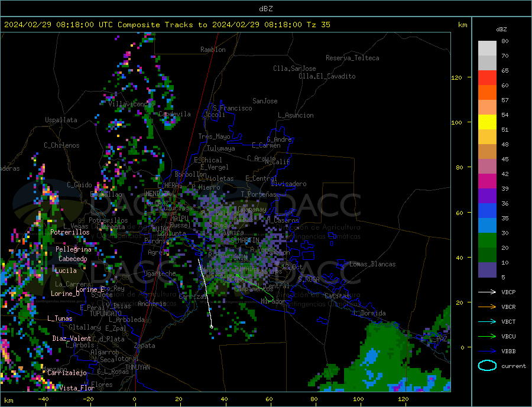Click the 'dBZ' heading above color scale

pyautogui.click(x=501, y=30)
